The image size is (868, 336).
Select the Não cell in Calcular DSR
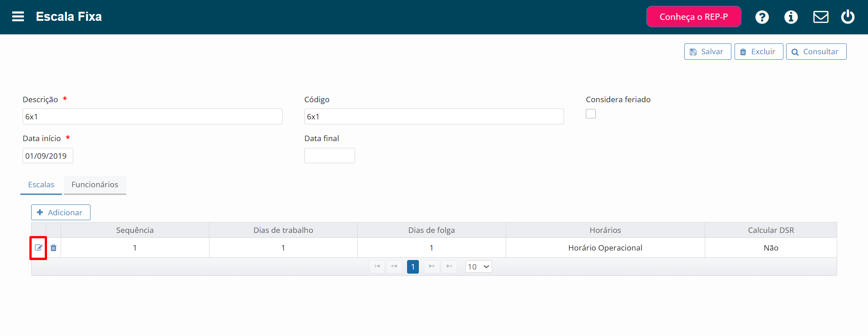(771, 248)
